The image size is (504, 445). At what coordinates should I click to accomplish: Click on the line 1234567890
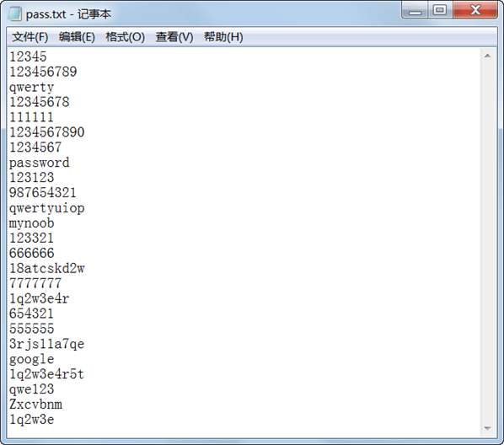pyautogui.click(x=47, y=132)
